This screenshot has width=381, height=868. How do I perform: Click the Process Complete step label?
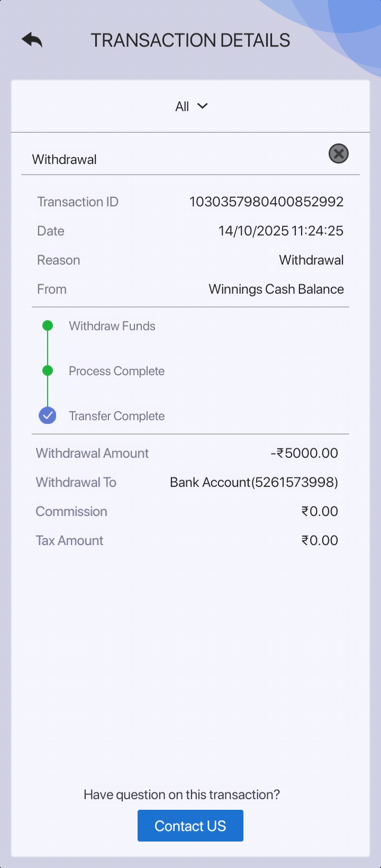[116, 371]
